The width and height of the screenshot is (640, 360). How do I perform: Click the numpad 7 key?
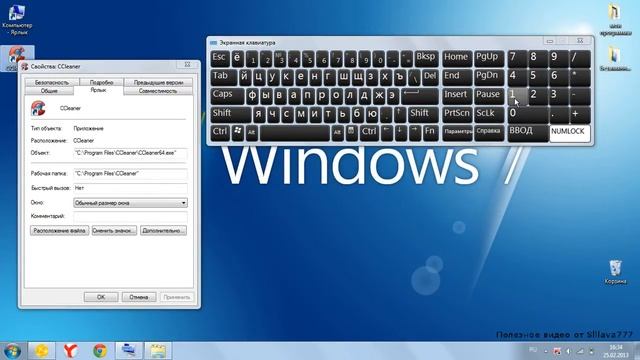518,59
